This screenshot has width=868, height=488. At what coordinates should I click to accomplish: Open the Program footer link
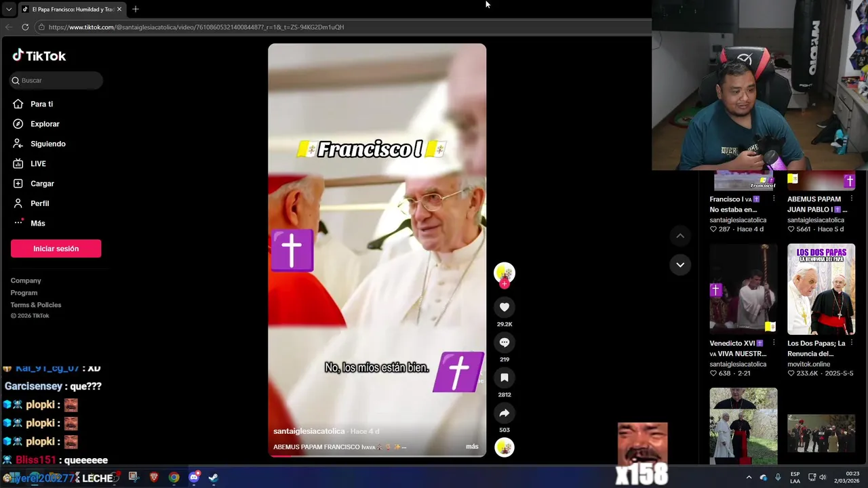[24, 293]
